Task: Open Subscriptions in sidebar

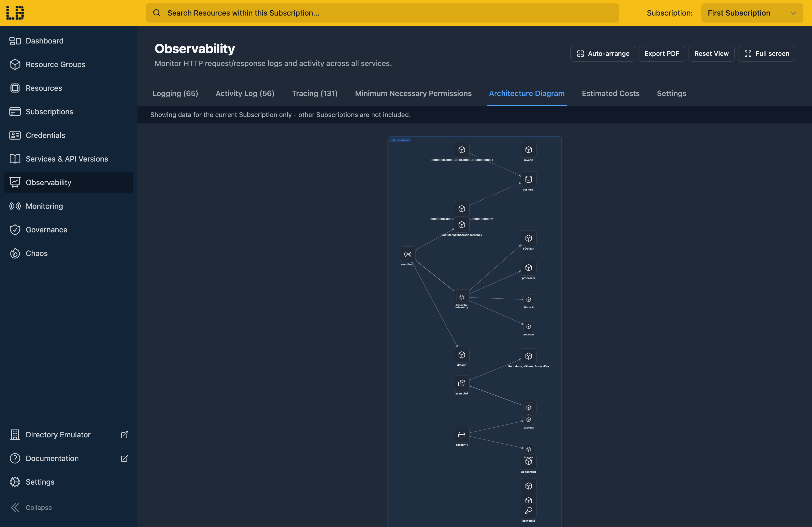Action: click(68, 111)
